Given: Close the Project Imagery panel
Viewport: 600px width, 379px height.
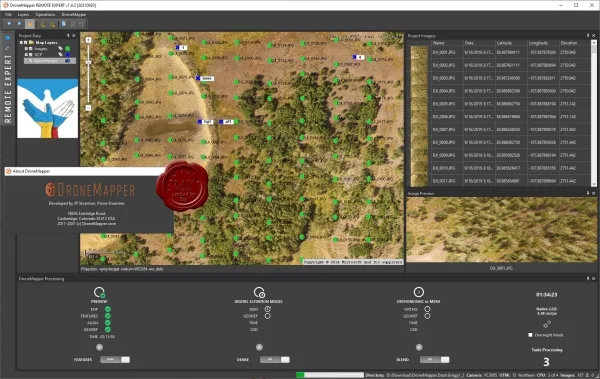Looking at the screenshot, I should 593,36.
